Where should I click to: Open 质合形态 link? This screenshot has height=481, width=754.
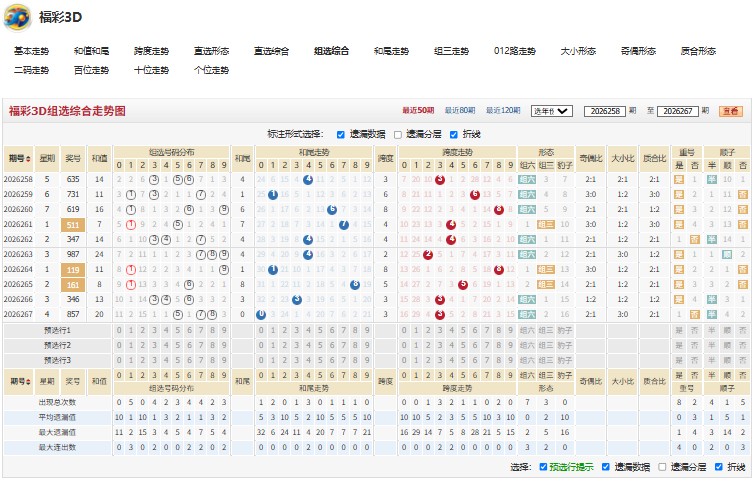[x=698, y=51]
